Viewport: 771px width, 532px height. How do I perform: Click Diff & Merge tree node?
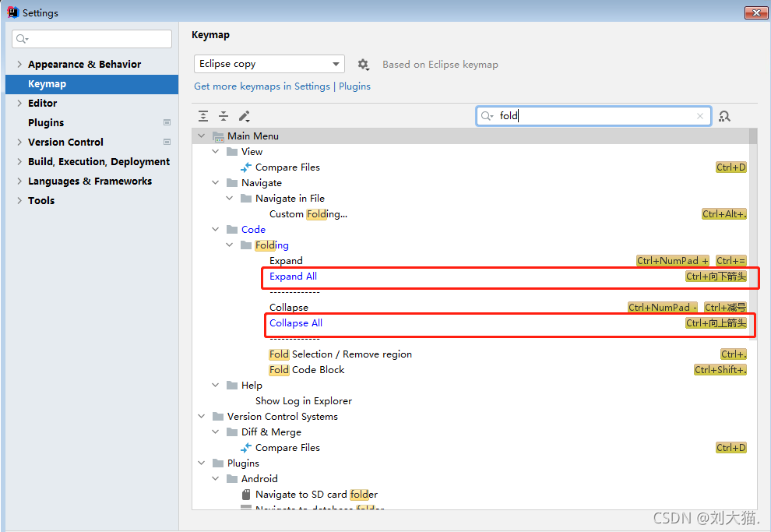click(x=271, y=432)
